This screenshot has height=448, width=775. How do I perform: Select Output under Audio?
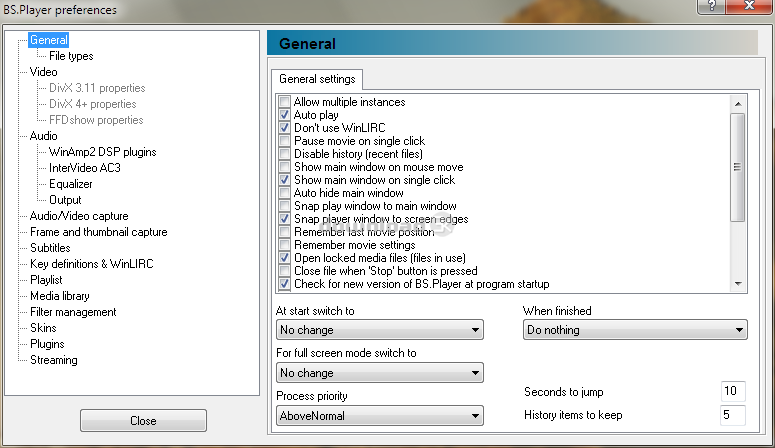coord(65,200)
